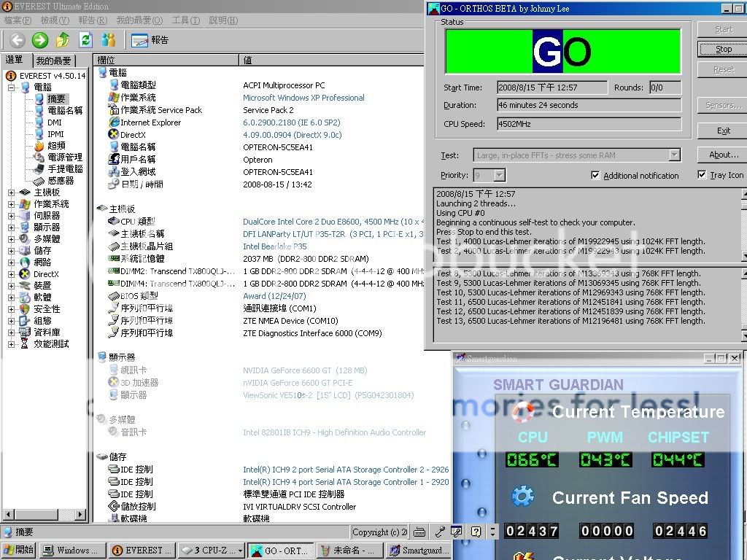Image resolution: width=747 pixels, height=560 pixels.
Task: Collapse the 電腦 tree node
Action: point(12,87)
